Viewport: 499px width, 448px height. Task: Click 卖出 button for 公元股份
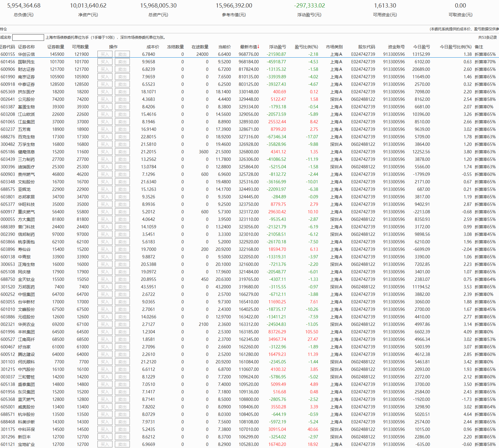pos(122,99)
